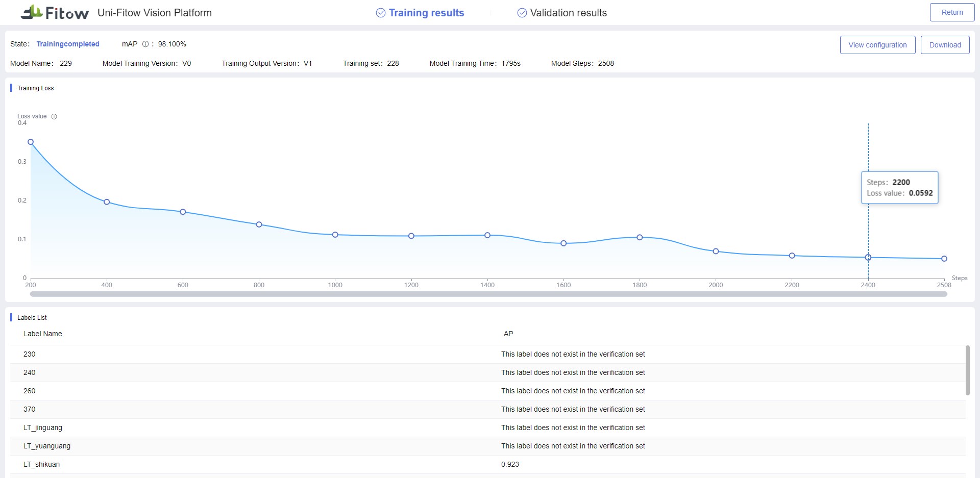Image resolution: width=980 pixels, height=478 pixels.
Task: Select label row 'LT_shikuan'
Action: (487, 464)
